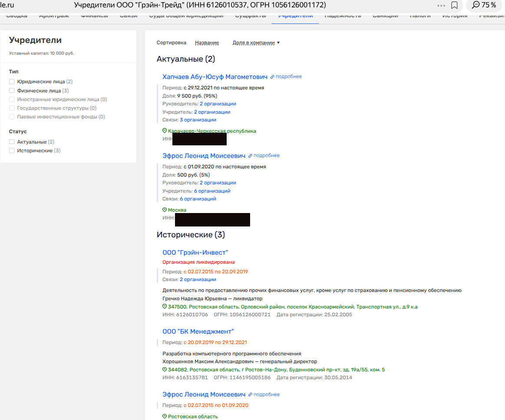505x420 pixels.
Task: Switch to the Надежность tab
Action: tap(343, 16)
